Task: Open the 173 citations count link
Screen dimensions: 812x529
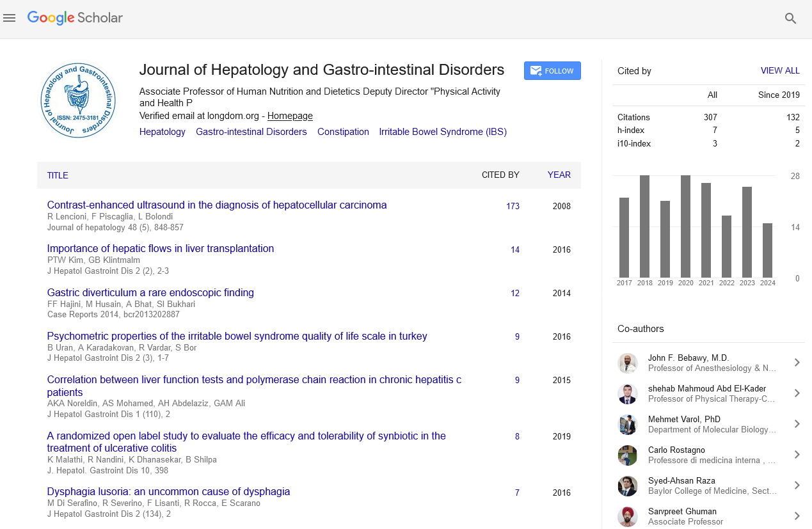Action: (512, 207)
